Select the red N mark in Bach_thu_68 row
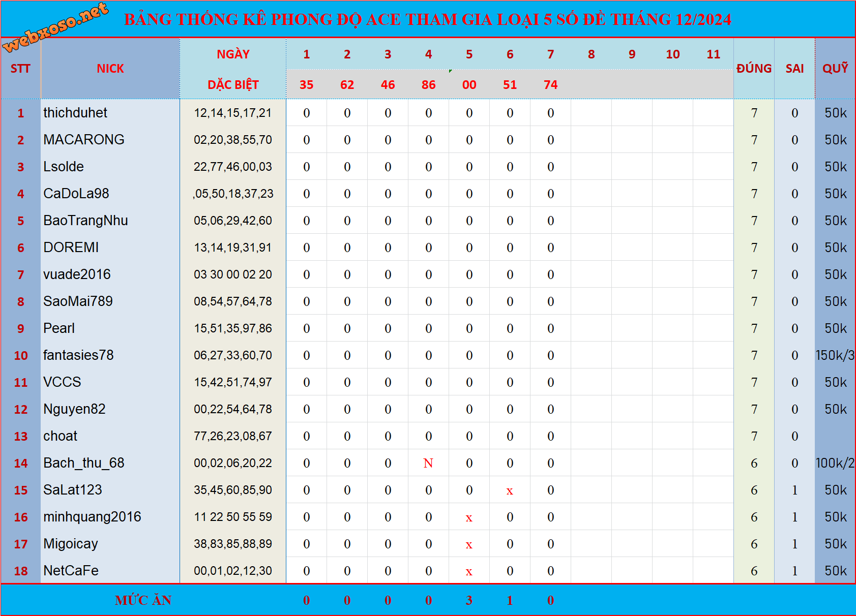856x616 pixels. [x=428, y=463]
